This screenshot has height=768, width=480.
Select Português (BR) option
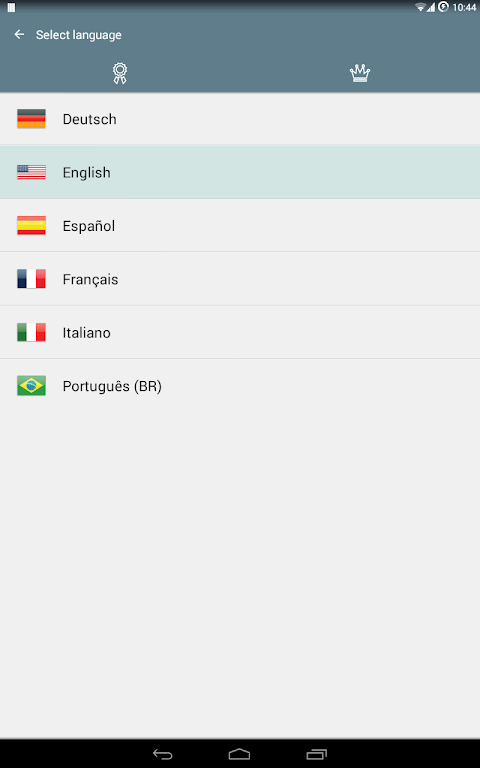[x=240, y=386]
